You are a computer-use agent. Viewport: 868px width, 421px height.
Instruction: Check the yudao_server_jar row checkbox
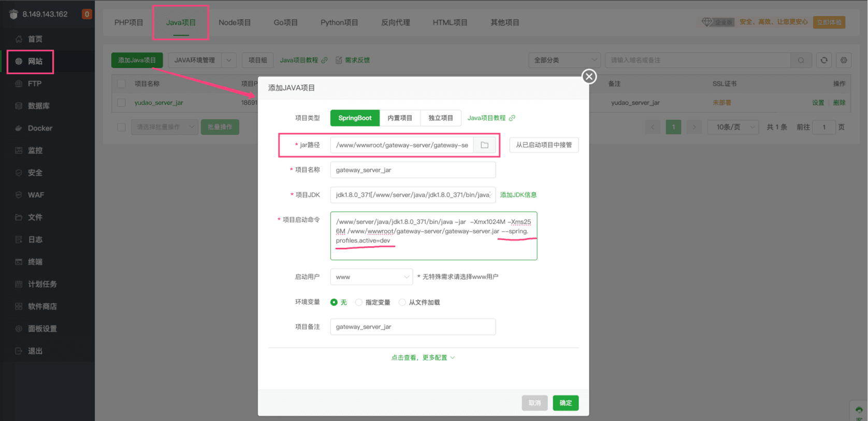121,103
